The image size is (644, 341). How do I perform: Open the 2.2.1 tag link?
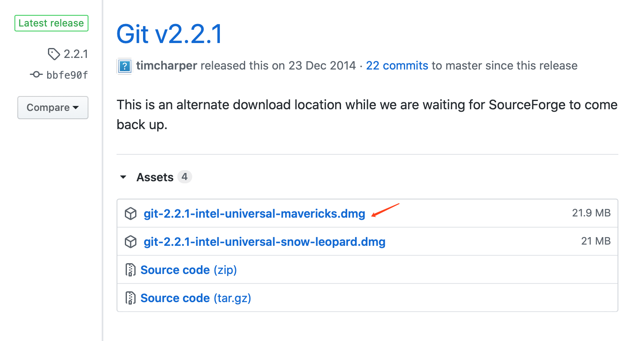tap(76, 54)
